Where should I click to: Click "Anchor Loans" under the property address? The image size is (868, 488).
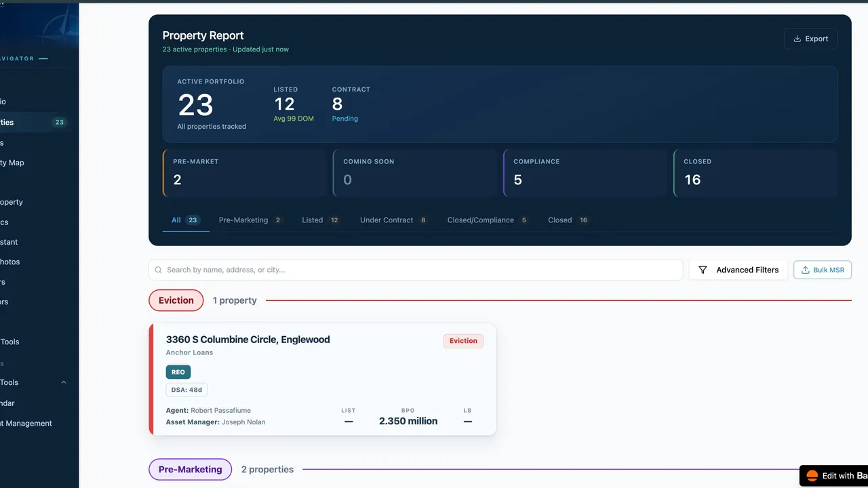(189, 352)
